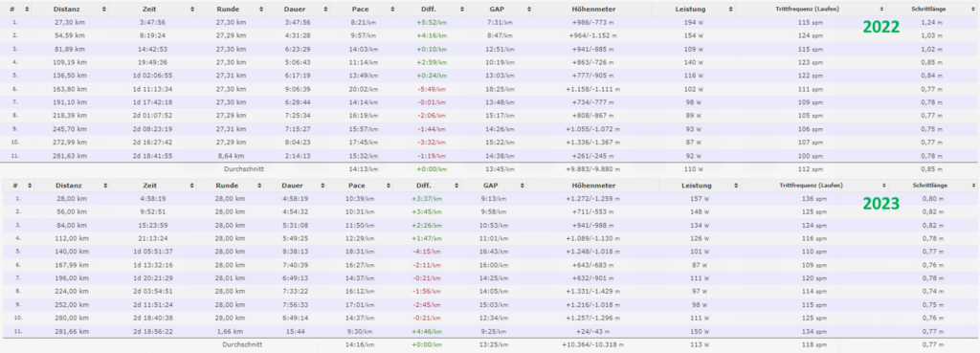Select the Höhenmeter header in 2023 table
The height and width of the screenshot is (353, 980).
(592, 186)
